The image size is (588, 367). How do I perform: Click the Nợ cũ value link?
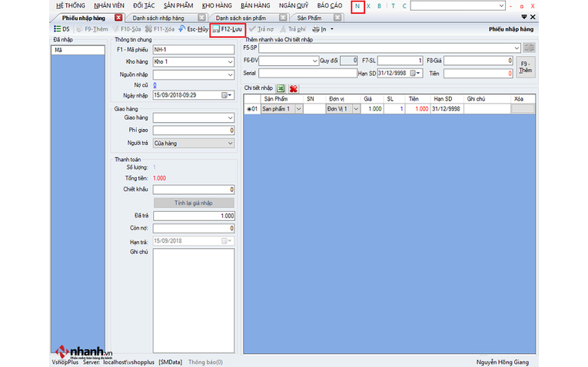tap(154, 85)
